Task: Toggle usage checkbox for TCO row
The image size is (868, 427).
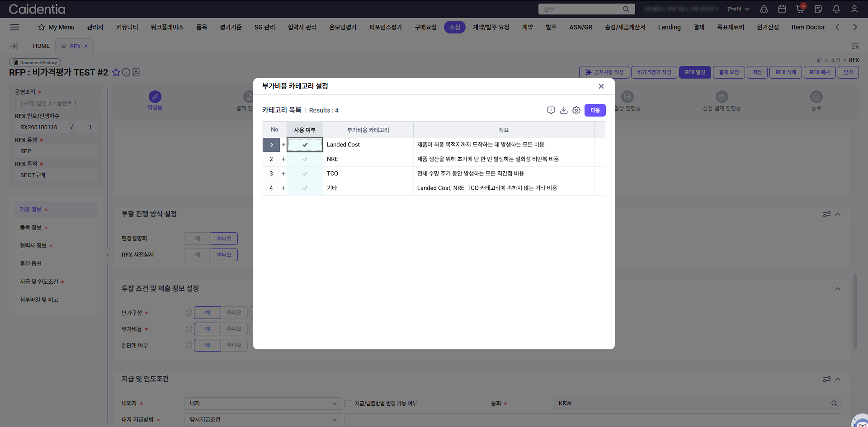Action: pyautogui.click(x=305, y=174)
